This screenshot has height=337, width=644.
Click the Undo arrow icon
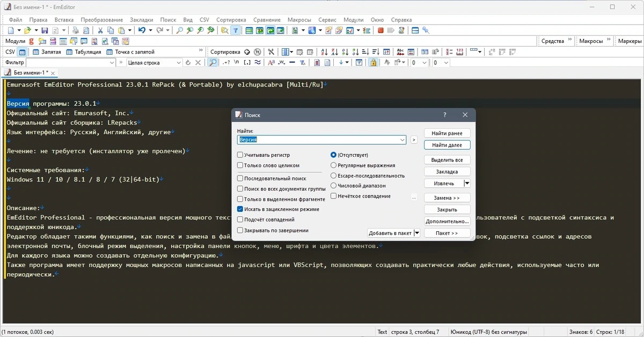coord(142,31)
